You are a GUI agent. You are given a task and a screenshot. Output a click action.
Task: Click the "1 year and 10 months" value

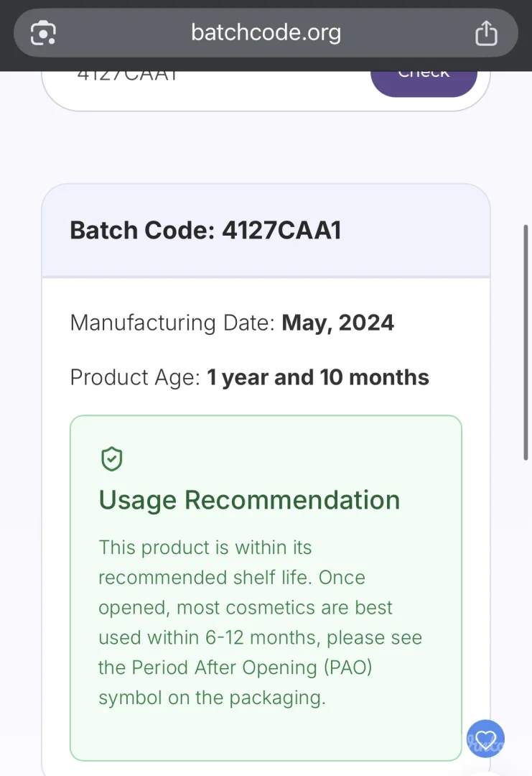318,377
